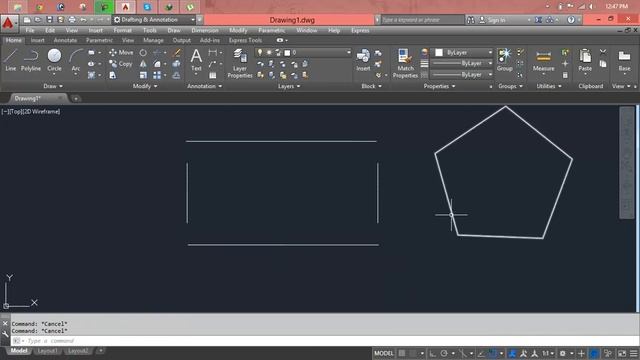Switch to the Layout1 tab
The width and height of the screenshot is (640, 360).
[47, 351]
